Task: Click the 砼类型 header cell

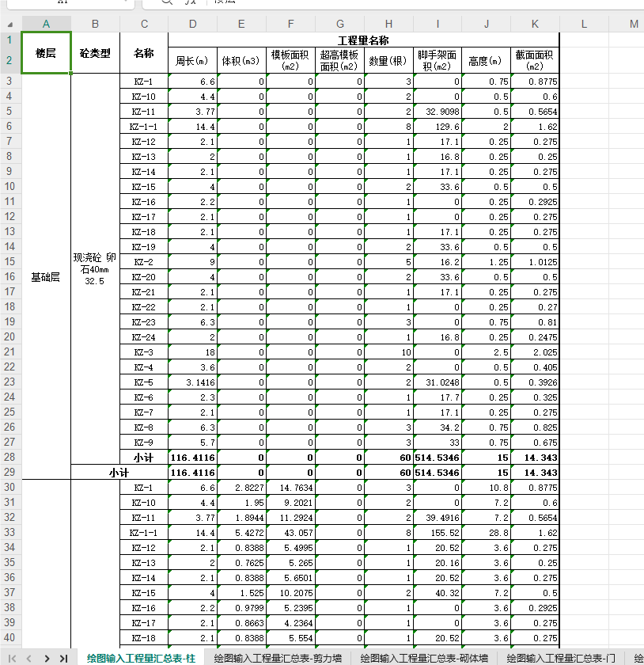Action: (x=95, y=53)
